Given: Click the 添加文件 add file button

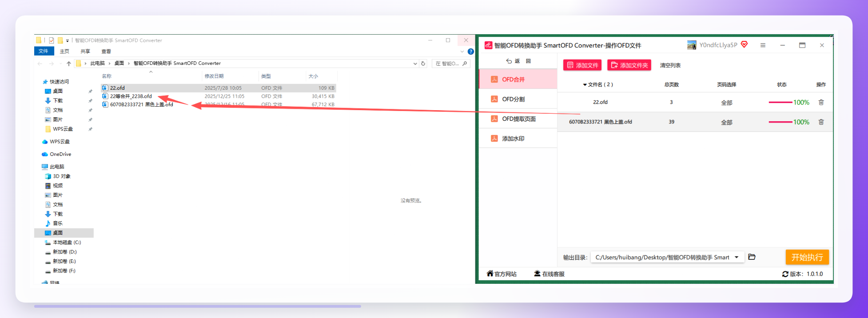Looking at the screenshot, I should click(582, 65).
